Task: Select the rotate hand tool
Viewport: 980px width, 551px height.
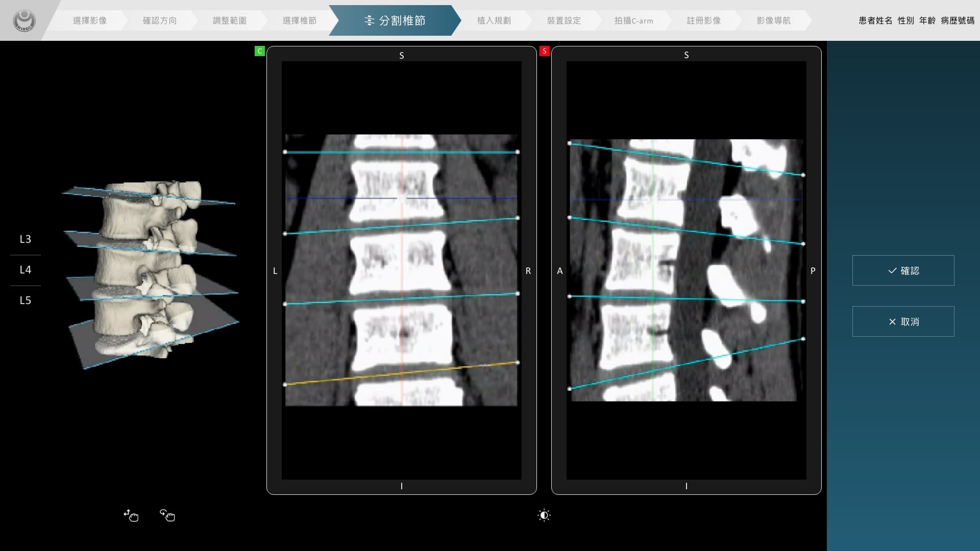Action: click(x=167, y=515)
